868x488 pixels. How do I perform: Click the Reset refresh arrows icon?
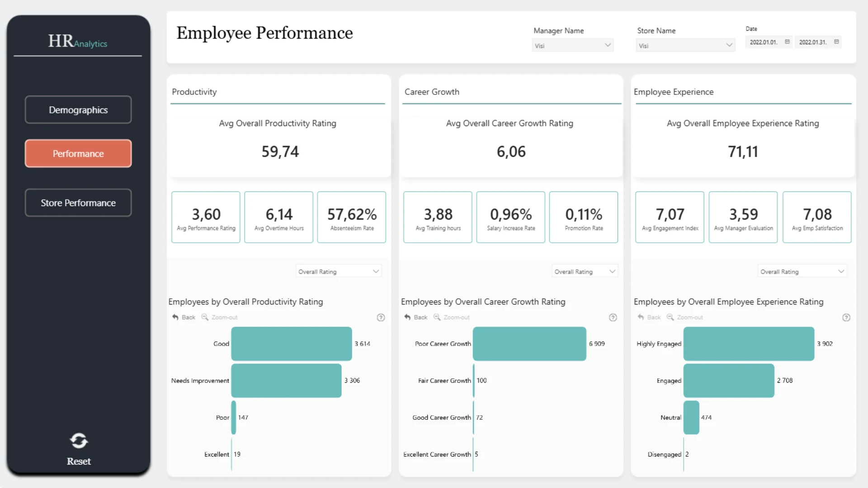[79, 441]
